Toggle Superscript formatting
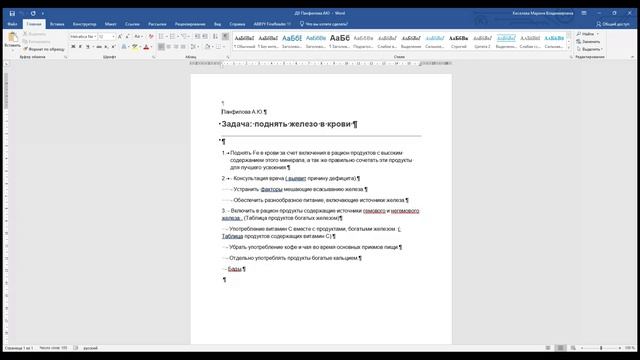Viewport: 640px width, 360px height. (113, 47)
